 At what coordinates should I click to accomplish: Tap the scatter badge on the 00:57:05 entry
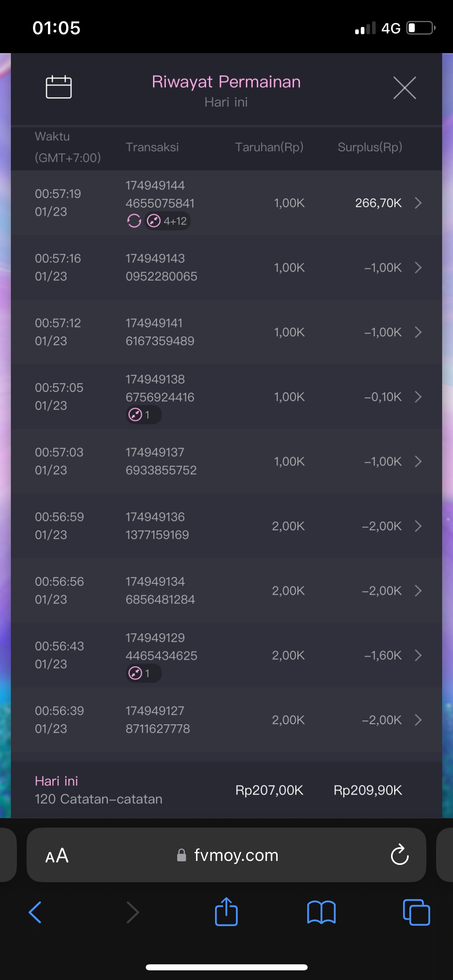pyautogui.click(x=143, y=414)
